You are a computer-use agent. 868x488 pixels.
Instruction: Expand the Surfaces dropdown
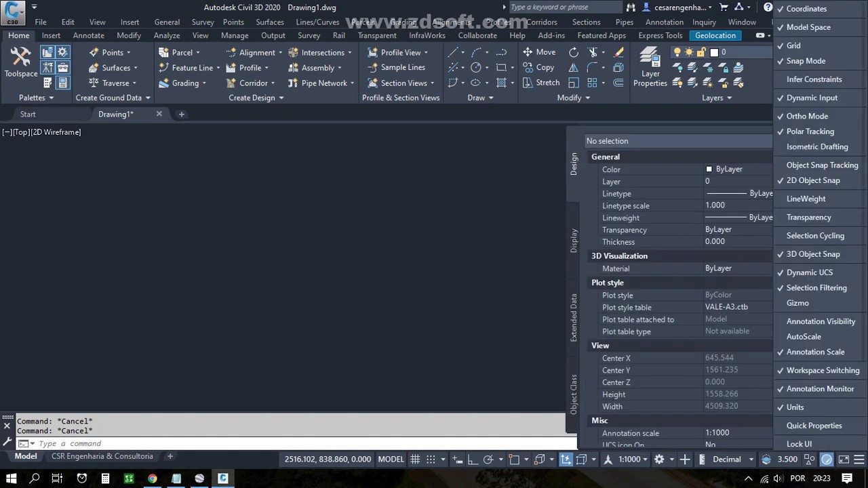[x=136, y=68]
